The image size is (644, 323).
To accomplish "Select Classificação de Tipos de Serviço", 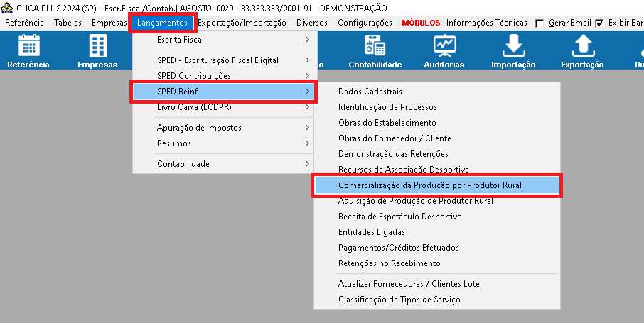I will (x=436, y=300).
